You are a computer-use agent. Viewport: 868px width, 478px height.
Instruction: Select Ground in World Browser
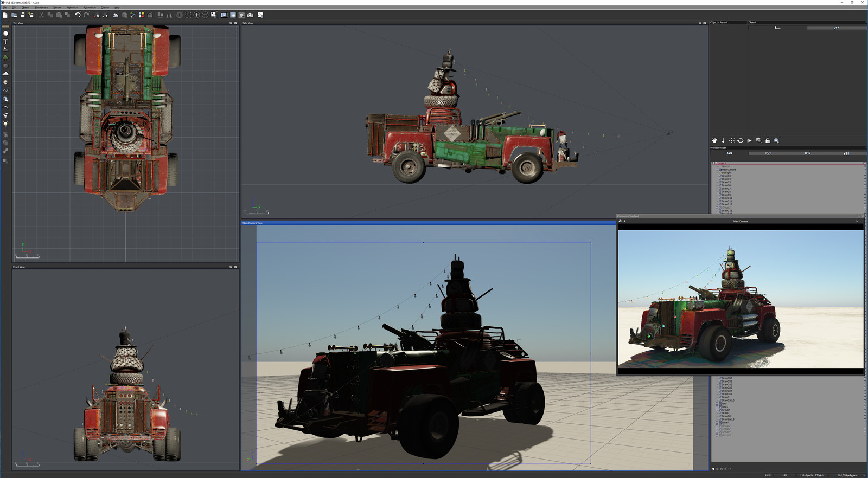coord(726,166)
